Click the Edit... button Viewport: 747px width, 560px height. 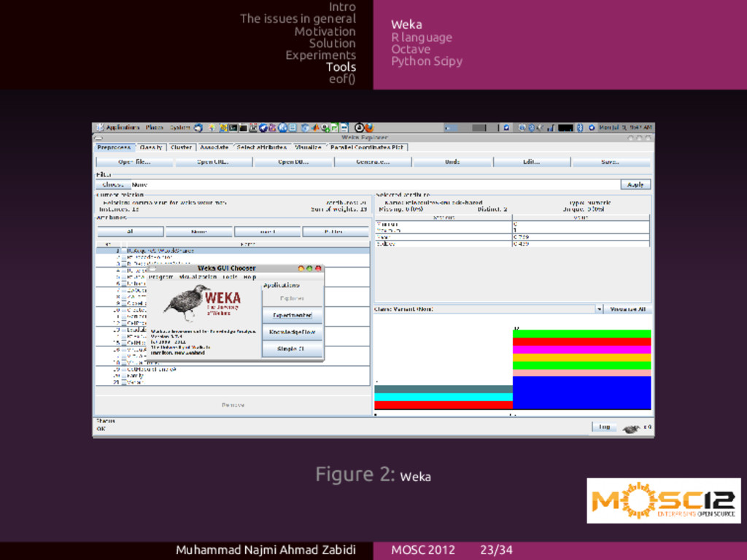532,162
